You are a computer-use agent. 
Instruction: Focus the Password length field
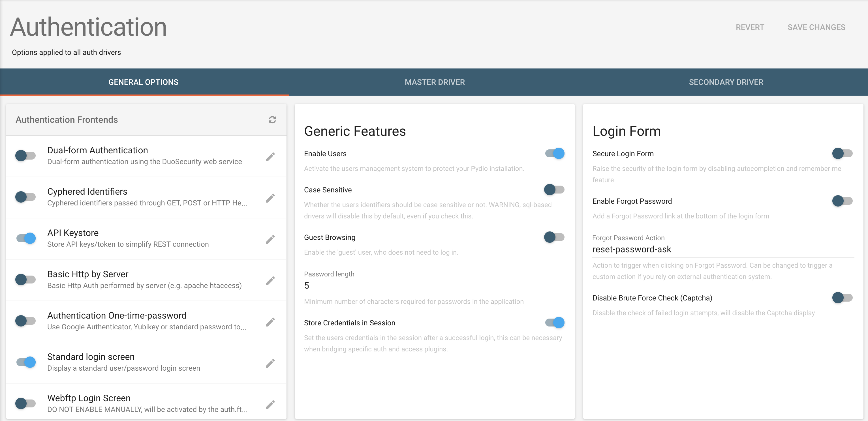[435, 285]
